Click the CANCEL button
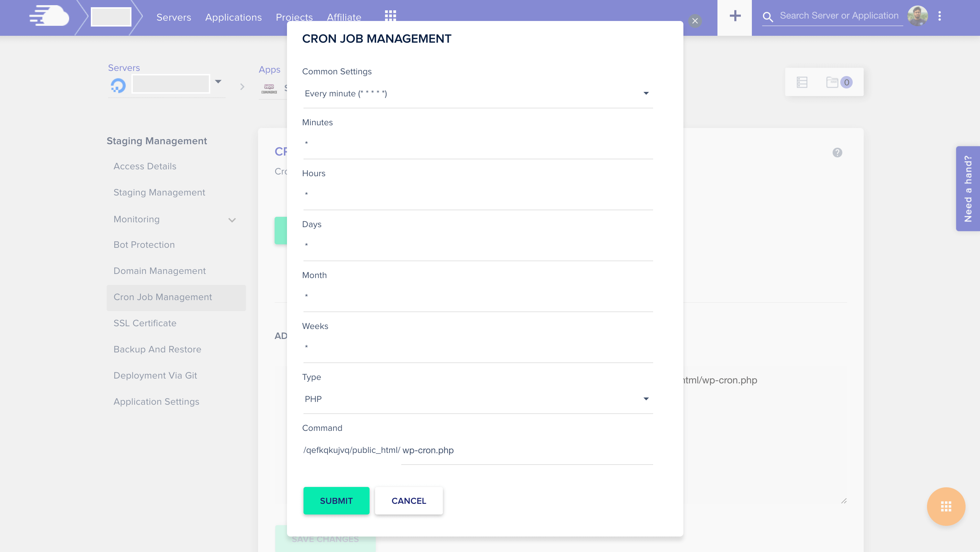 pyautogui.click(x=409, y=501)
